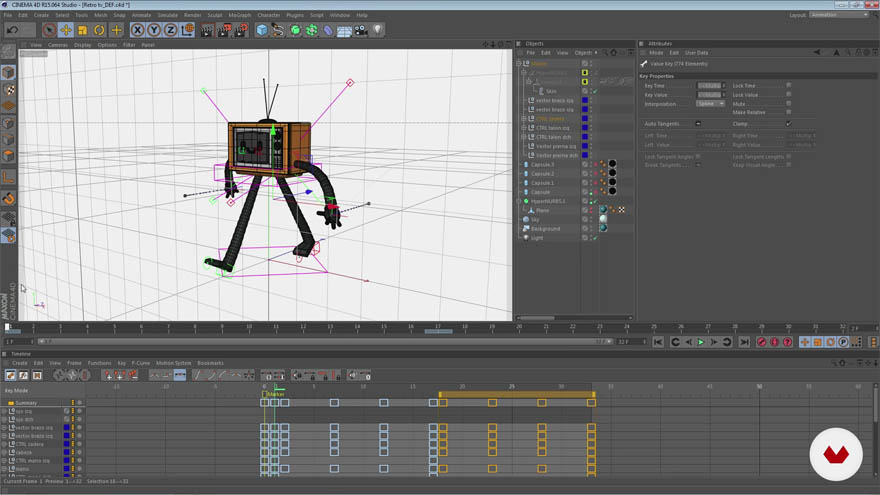The height and width of the screenshot is (495, 880).
Task: Add a Cube primitive from the toolbar
Action: point(262,30)
